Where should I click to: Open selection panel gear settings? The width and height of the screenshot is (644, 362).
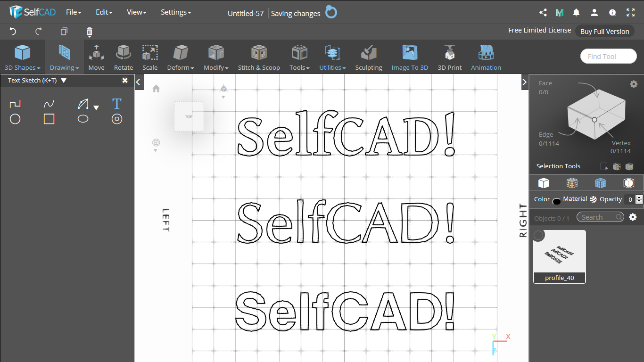(x=634, y=84)
